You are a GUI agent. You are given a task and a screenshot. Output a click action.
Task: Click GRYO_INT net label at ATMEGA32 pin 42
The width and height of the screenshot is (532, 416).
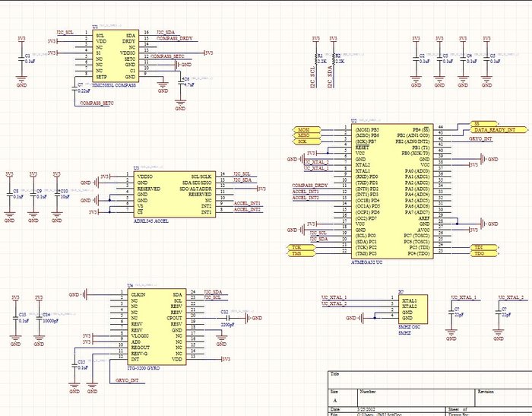481,138
